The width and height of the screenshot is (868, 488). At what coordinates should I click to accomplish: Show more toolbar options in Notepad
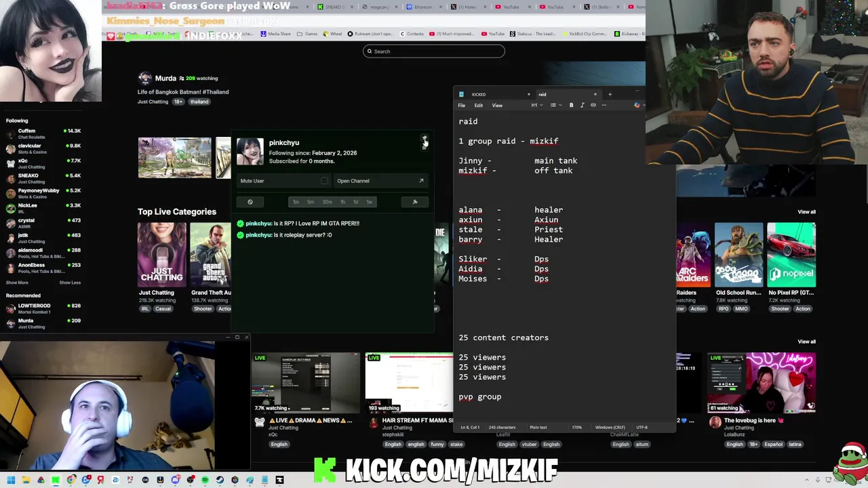(x=604, y=105)
